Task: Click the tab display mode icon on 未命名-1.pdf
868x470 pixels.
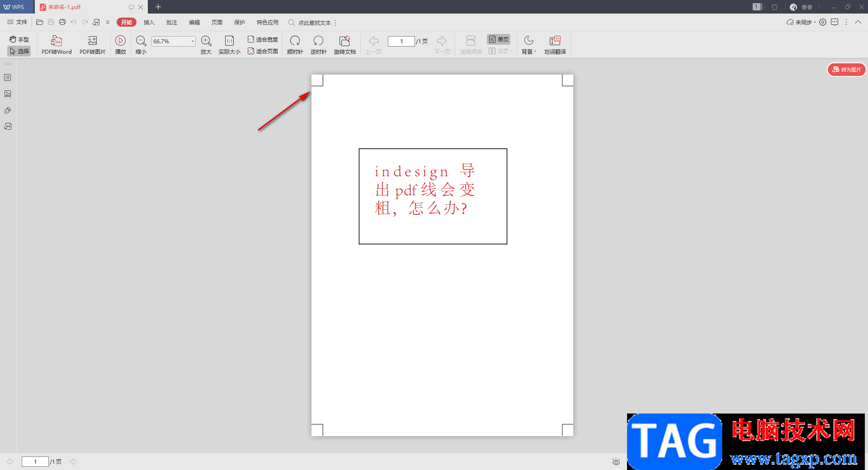Action: pyautogui.click(x=131, y=7)
